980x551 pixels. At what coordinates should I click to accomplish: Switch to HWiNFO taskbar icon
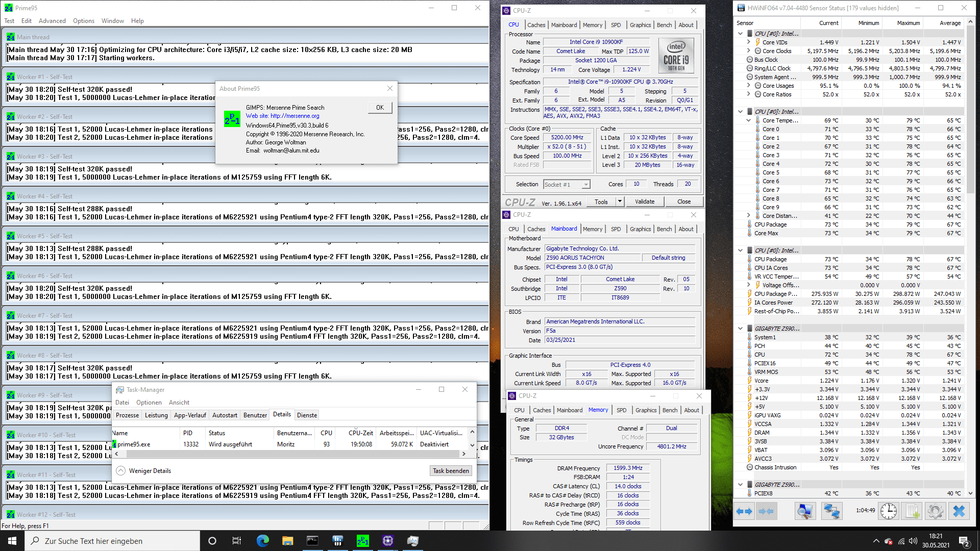click(x=337, y=541)
